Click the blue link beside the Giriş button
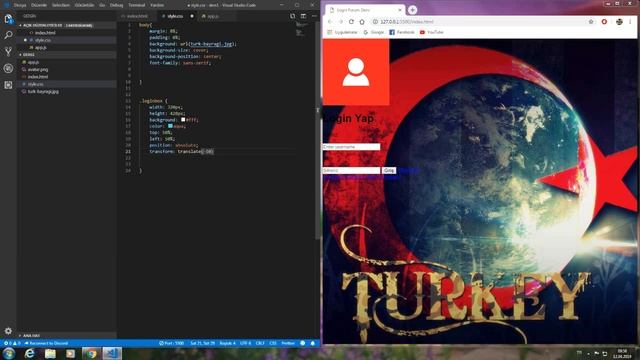The width and height of the screenshot is (640, 360). [x=408, y=170]
